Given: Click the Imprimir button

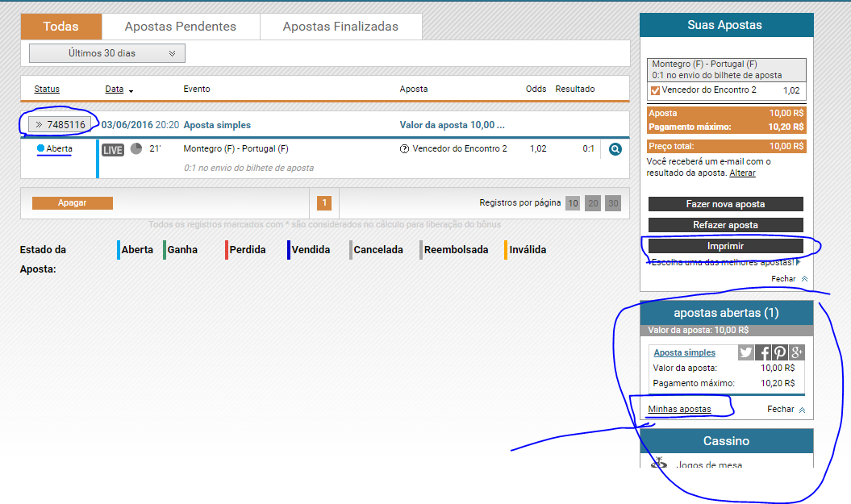Looking at the screenshot, I should point(725,246).
